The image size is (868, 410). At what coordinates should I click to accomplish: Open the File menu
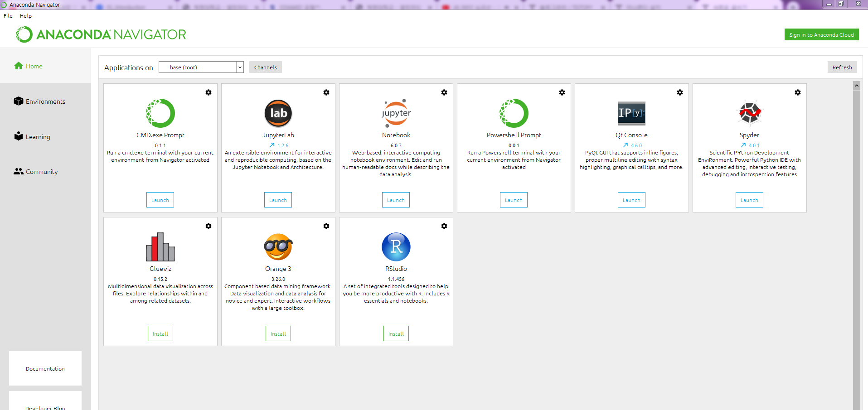[8, 16]
